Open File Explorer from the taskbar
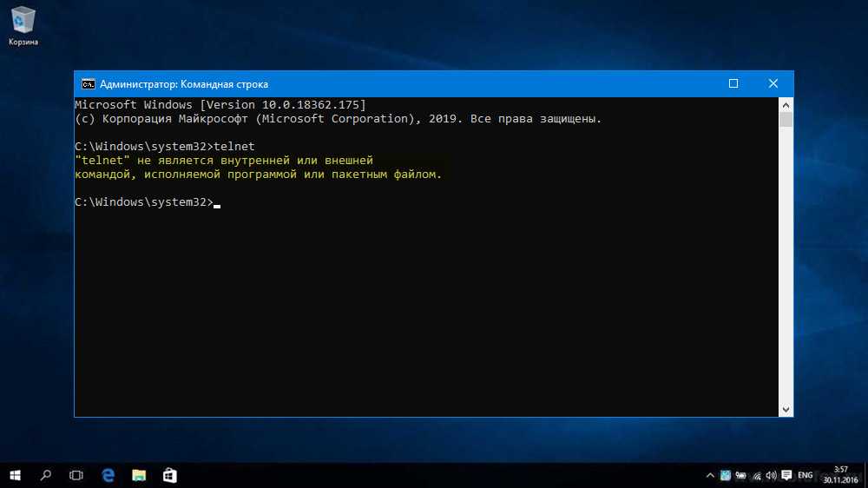The height and width of the screenshot is (488, 868). pyautogui.click(x=138, y=475)
